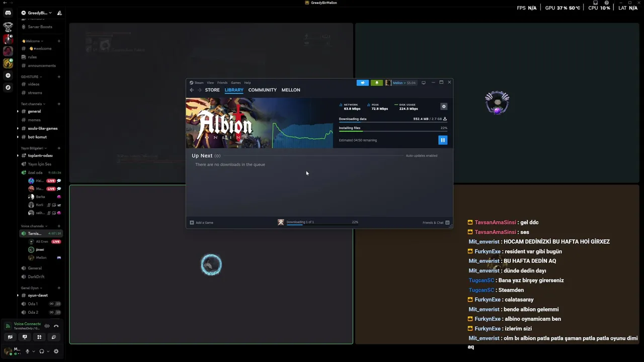Open Steam's Help menu
Viewport: 644px width, 362px height.
tap(248, 82)
